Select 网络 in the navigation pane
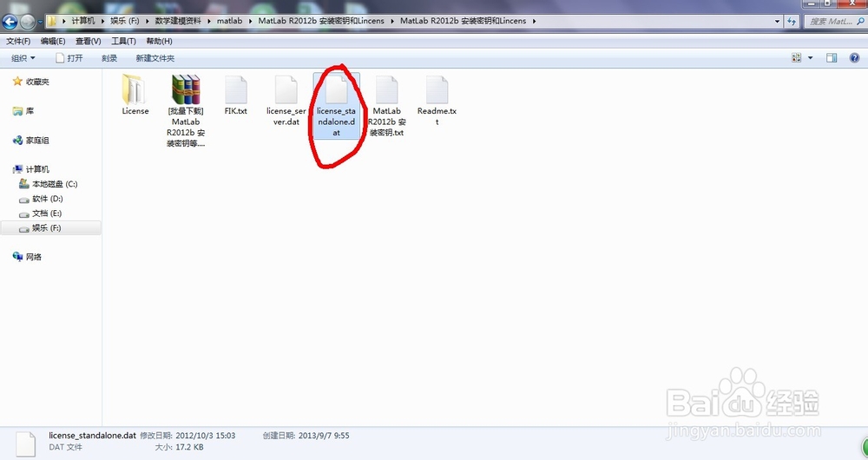Image resolution: width=868 pixels, height=460 pixels. [x=33, y=257]
